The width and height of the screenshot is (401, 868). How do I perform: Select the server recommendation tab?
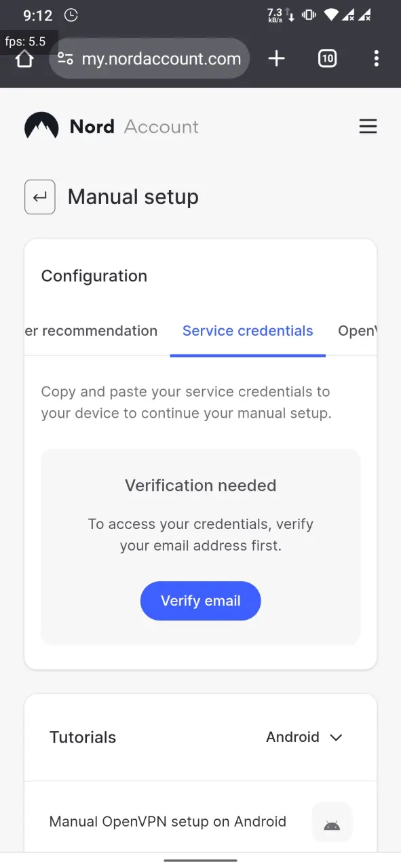tap(91, 331)
